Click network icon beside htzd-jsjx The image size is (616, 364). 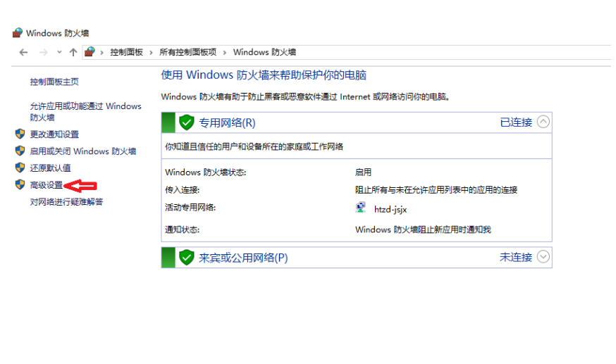point(361,207)
